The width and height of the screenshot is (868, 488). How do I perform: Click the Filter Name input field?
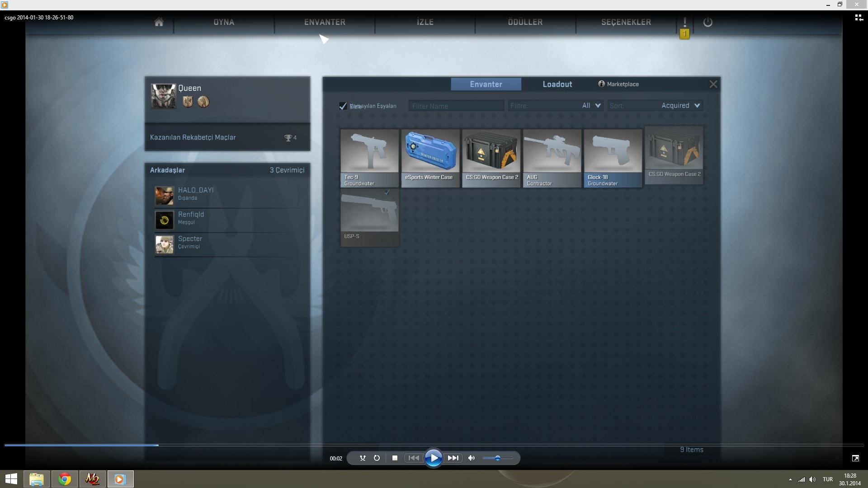click(456, 106)
